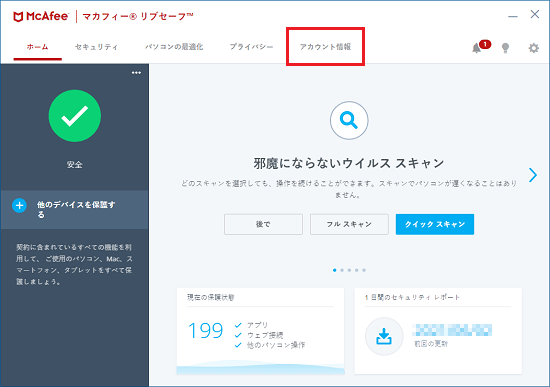Screen dimensions: 550x387
Task: Close the McAfee window
Action: (535, 14)
